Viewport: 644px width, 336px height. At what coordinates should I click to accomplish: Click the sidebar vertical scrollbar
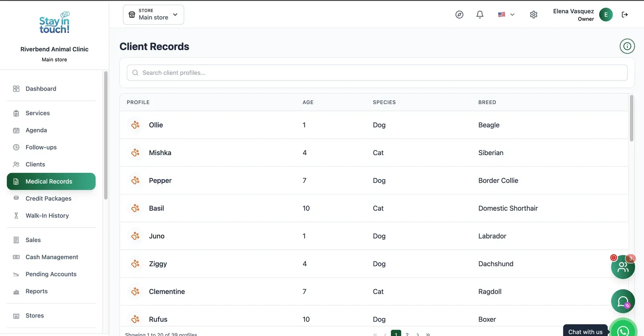point(106,135)
